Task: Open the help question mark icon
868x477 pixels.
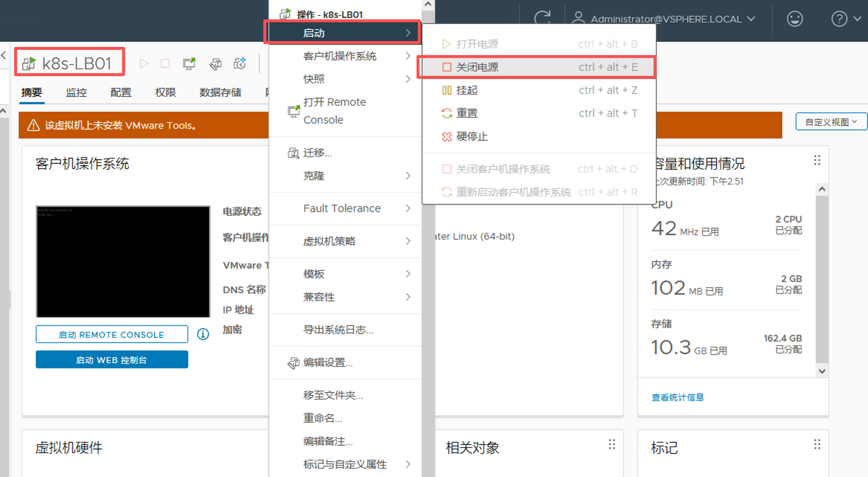Action: [839, 19]
